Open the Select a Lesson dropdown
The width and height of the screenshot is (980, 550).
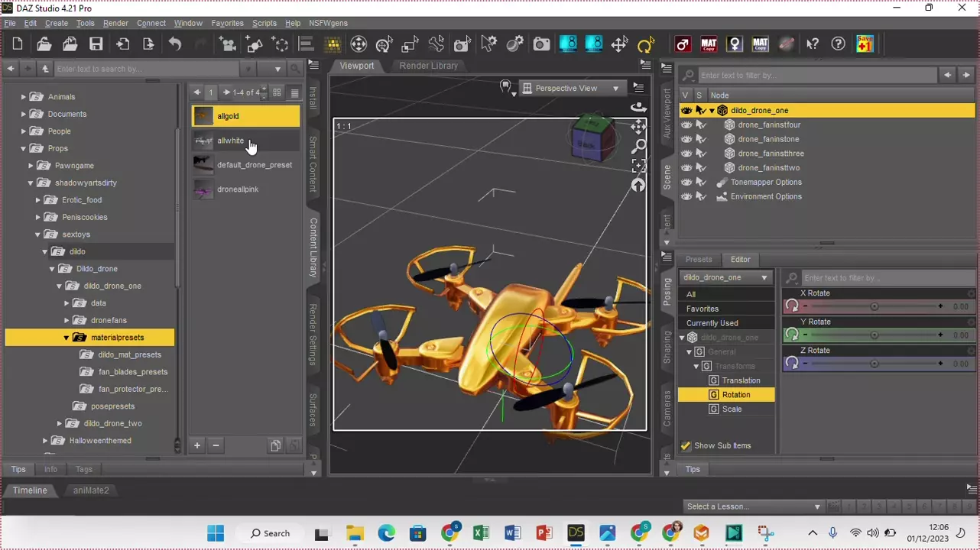coord(752,506)
